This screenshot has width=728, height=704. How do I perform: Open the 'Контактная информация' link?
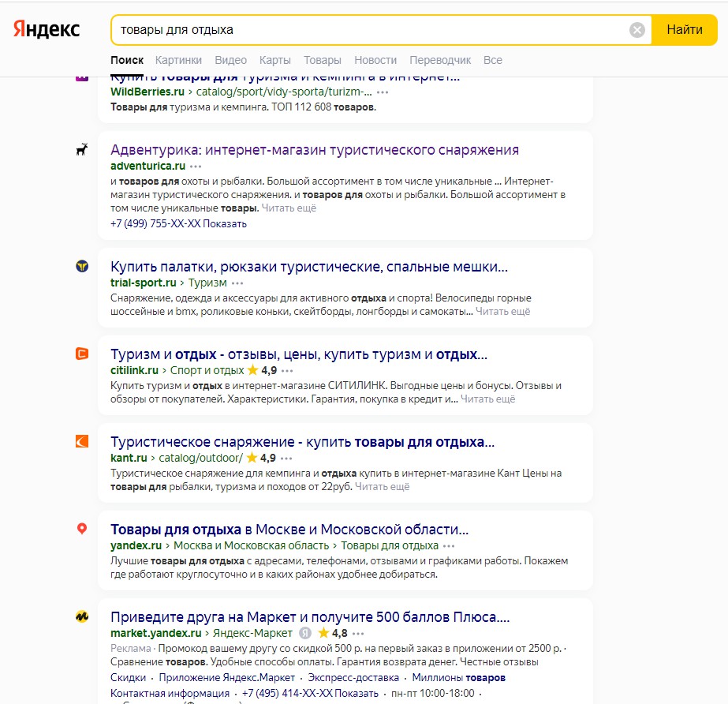pos(170,693)
